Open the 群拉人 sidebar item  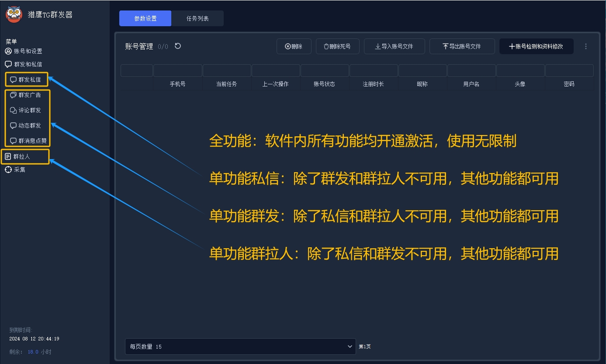point(22,156)
